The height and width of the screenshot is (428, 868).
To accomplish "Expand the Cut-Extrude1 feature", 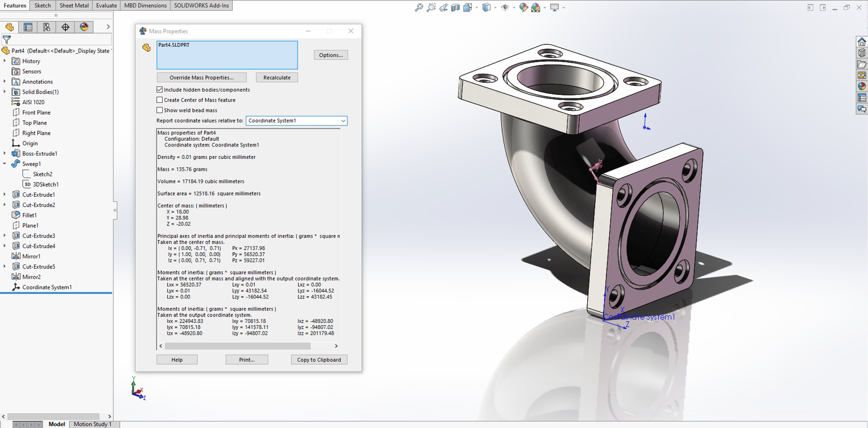I will click(5, 194).
